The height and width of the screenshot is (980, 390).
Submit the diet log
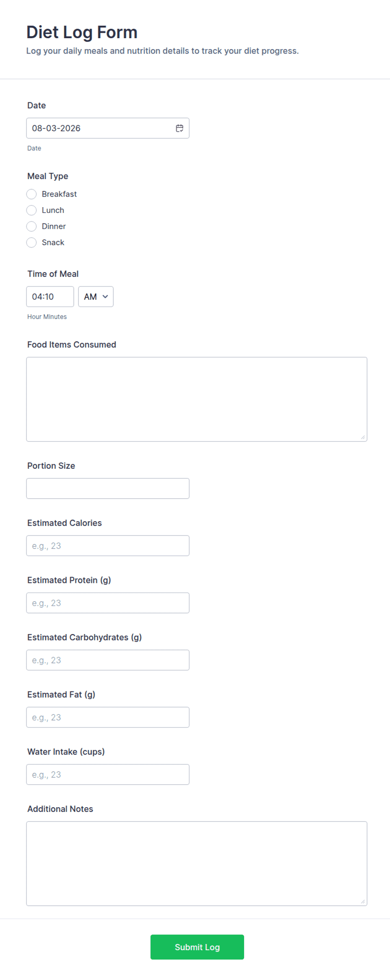(x=197, y=947)
